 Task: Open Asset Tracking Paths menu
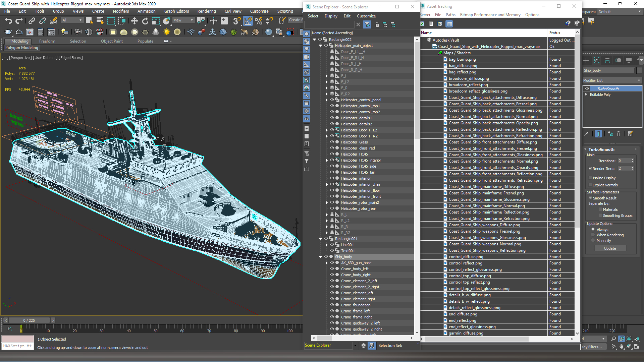pos(450,15)
